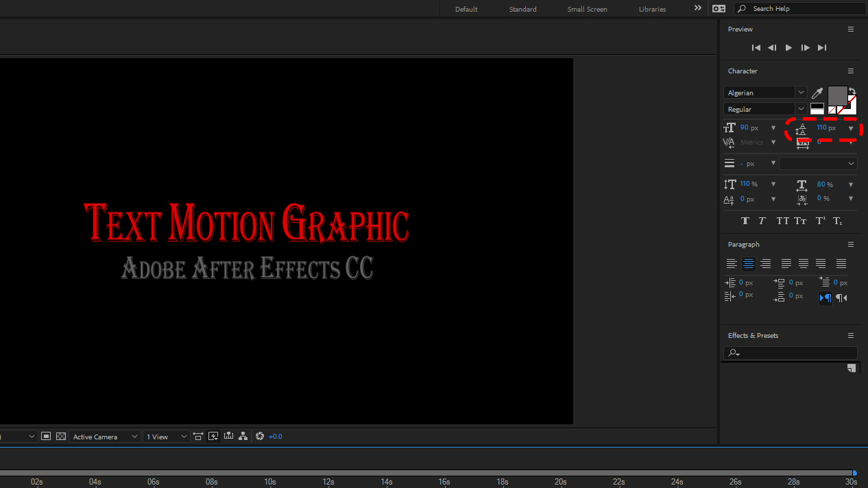
Task: Click indent first line value
Action: [842, 282]
